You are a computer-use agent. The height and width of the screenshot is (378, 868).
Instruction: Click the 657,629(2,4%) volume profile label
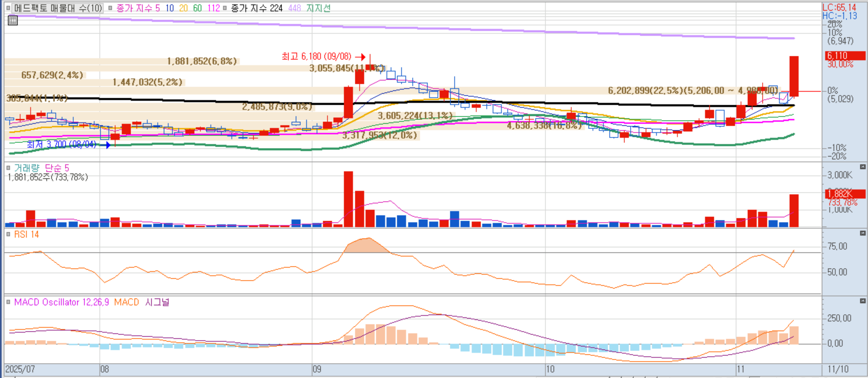(52, 75)
